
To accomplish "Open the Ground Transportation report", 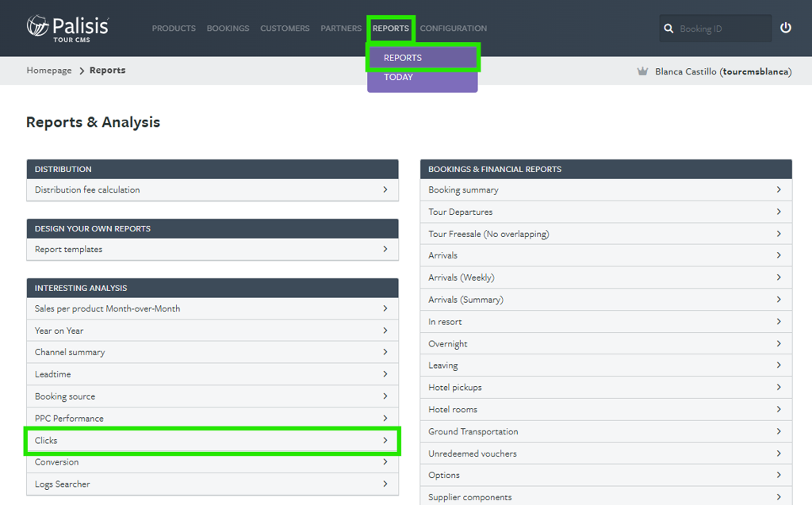I will tap(606, 431).
